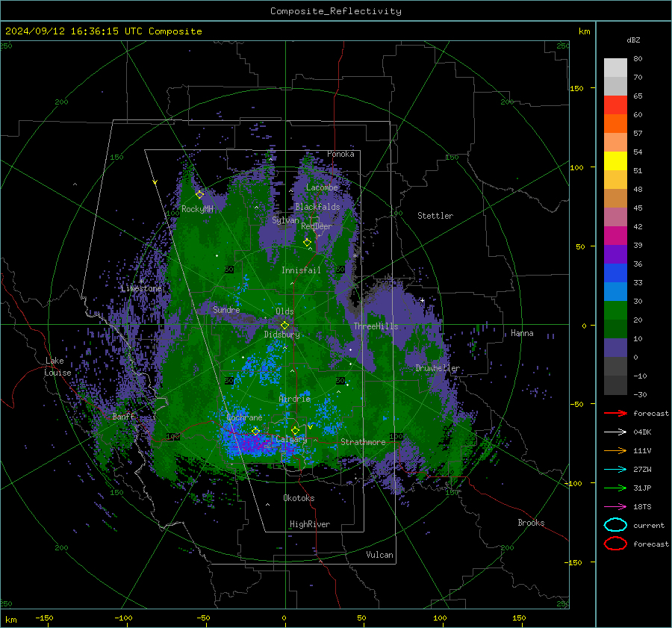The image size is (672, 628).
Task: Click the Olds town label
Action: tap(284, 311)
